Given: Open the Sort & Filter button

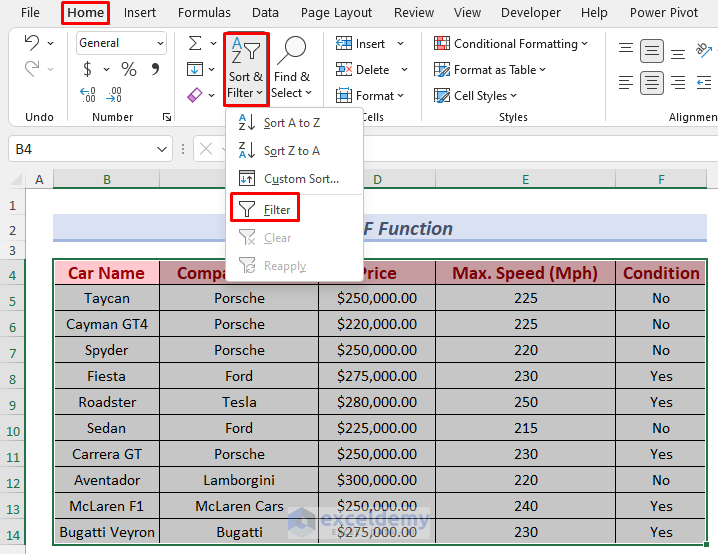Looking at the screenshot, I should pos(246,69).
